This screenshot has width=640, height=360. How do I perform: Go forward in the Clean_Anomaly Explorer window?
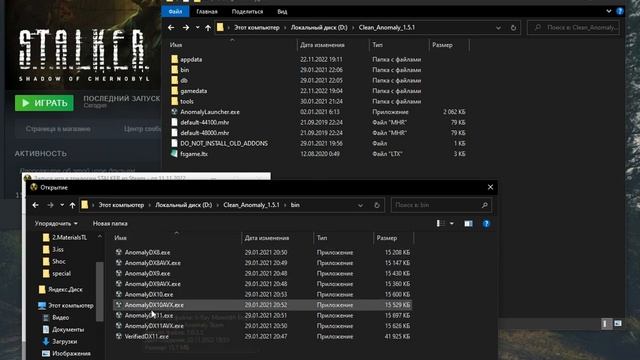[186, 27]
